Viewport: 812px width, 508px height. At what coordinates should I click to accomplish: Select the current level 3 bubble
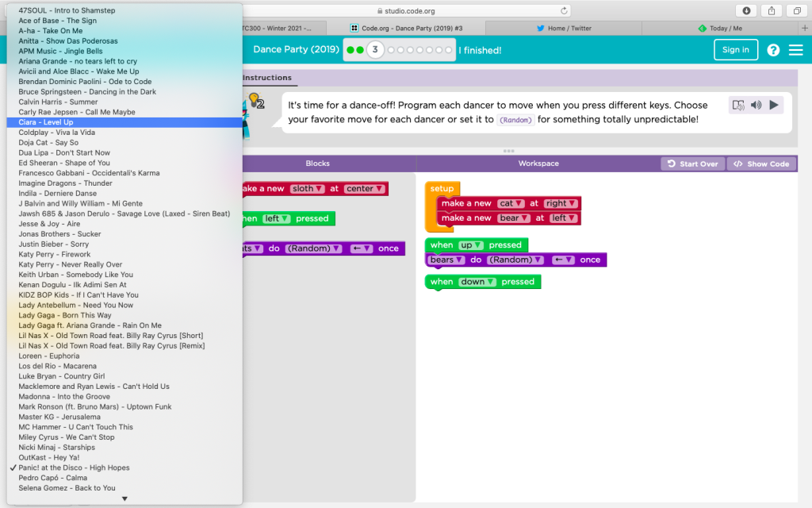375,50
